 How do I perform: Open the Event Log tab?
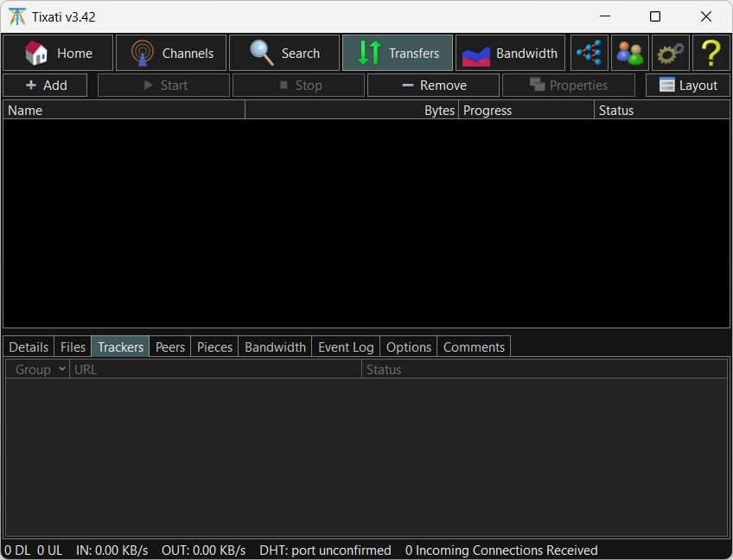[x=346, y=347]
